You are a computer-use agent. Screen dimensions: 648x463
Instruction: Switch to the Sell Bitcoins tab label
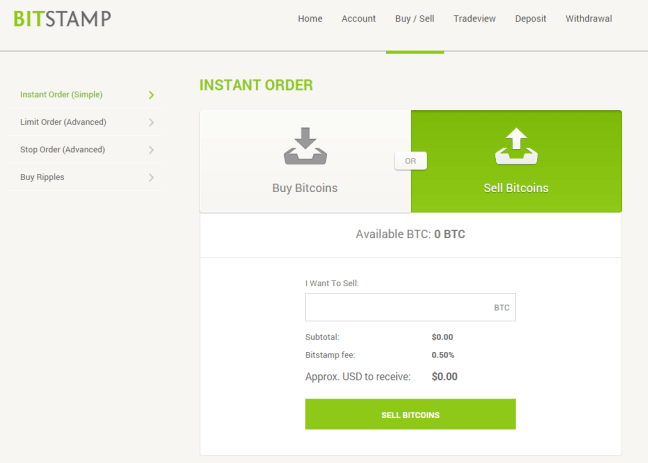point(516,188)
